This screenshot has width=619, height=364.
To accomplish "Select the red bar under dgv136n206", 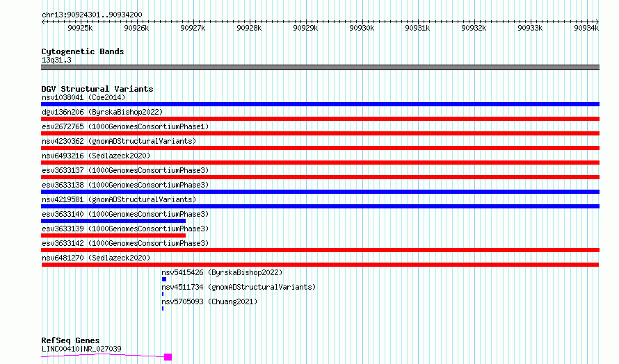I will pos(320,119).
